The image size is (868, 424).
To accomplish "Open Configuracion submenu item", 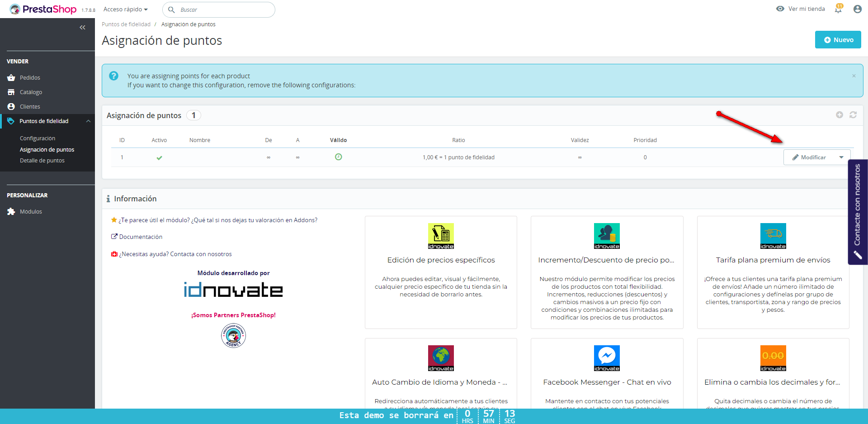I will click(38, 138).
